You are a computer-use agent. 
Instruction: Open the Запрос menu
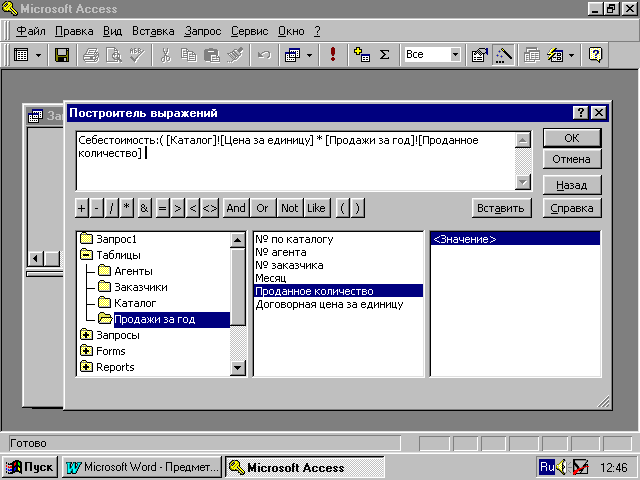pyautogui.click(x=202, y=31)
